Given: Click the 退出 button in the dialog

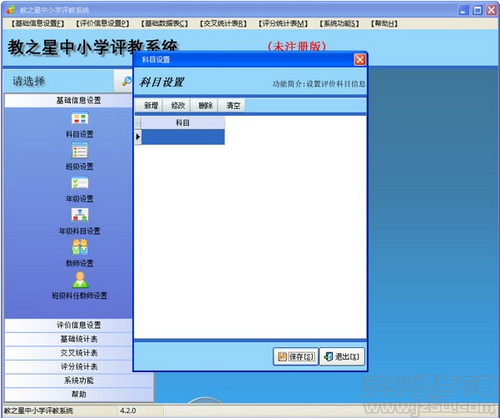Looking at the screenshot, I should coord(342,357).
